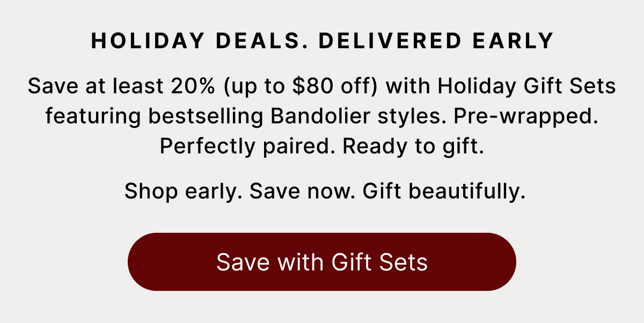Select the Gift beautifully text
The width and height of the screenshot is (644, 323).
click(444, 191)
